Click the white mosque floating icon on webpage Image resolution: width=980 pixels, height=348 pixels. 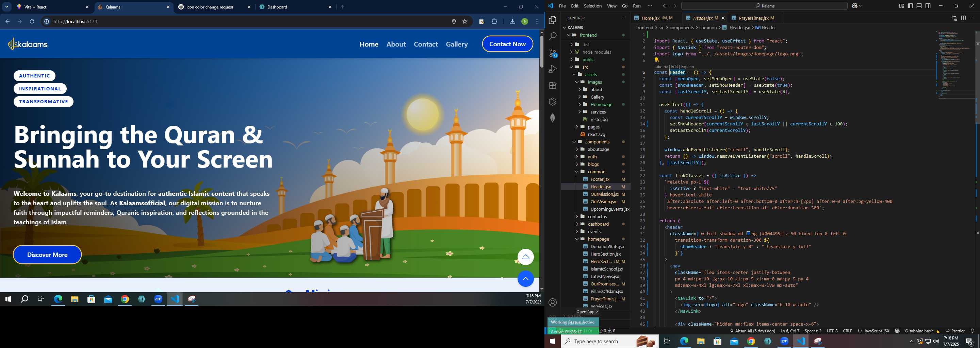(525, 257)
